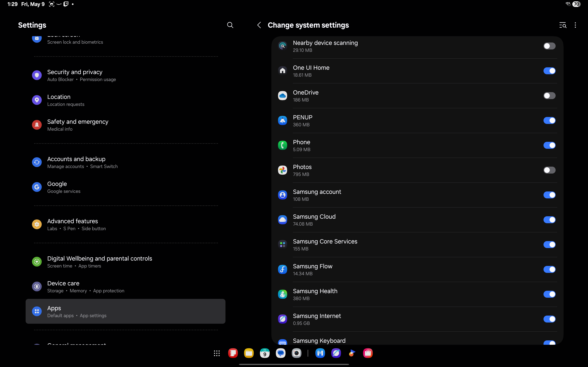
Task: Select Apps in the settings list
Action: point(125,311)
